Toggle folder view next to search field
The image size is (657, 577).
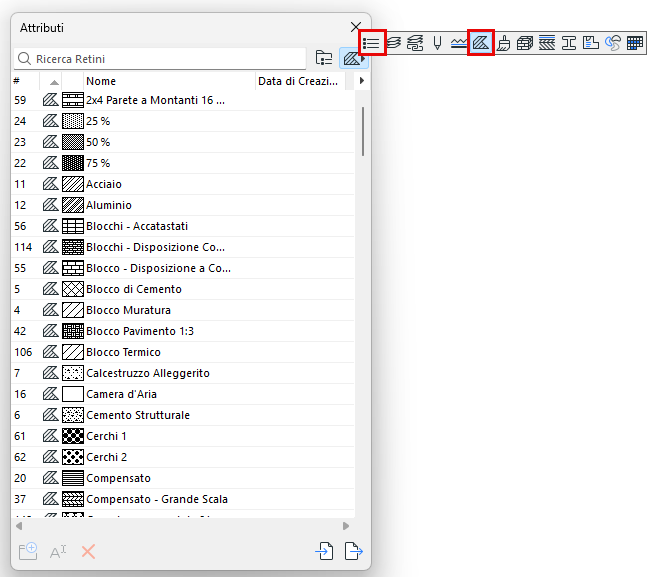pos(324,58)
